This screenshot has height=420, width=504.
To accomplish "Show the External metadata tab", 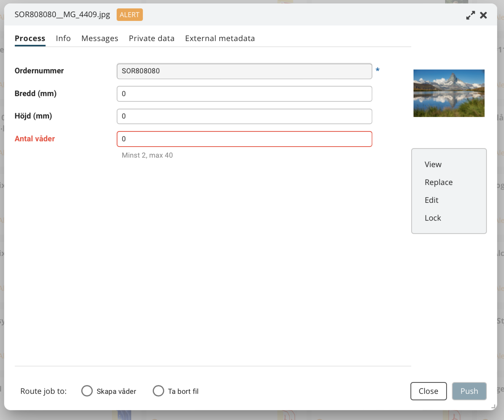I will (x=220, y=38).
